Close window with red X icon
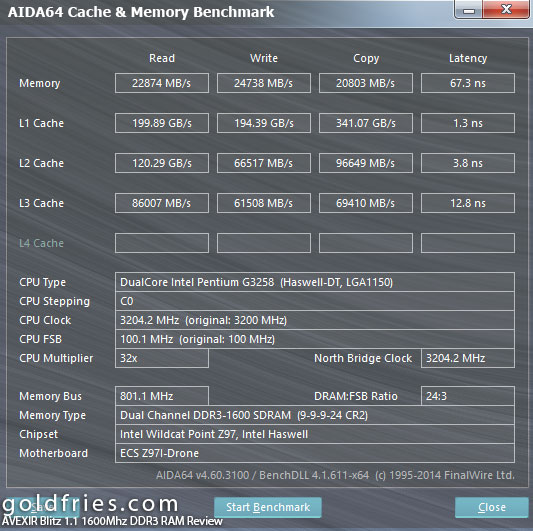The height and width of the screenshot is (531, 533). point(506,10)
